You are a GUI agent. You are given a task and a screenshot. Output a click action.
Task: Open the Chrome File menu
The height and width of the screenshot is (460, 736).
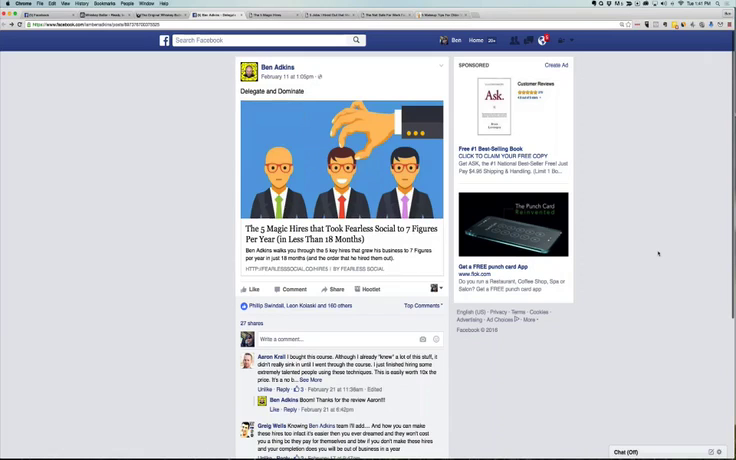coord(40,3)
